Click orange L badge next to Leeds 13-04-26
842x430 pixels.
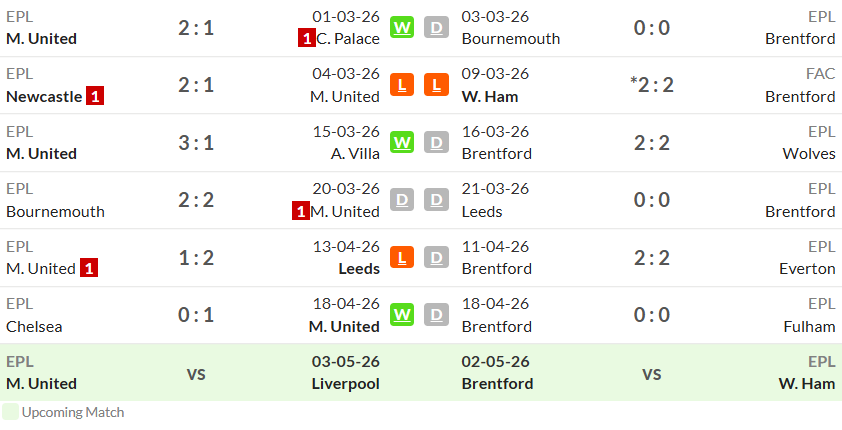pyautogui.click(x=402, y=257)
